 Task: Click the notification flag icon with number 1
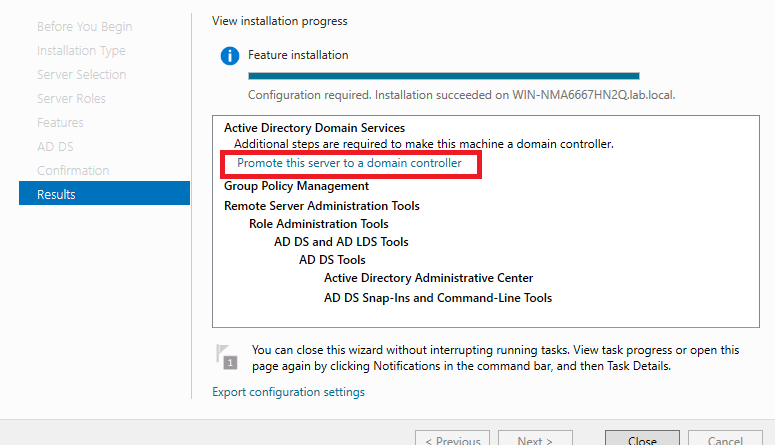click(x=228, y=357)
